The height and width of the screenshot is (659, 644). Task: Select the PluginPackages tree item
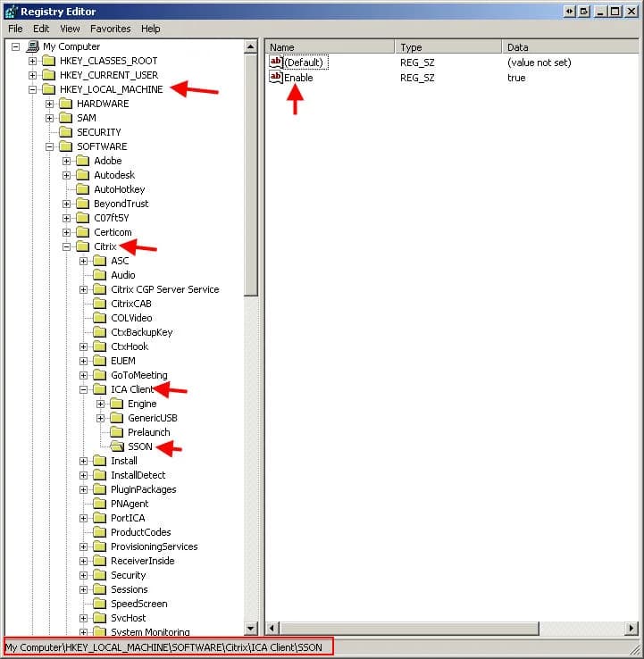(143, 489)
